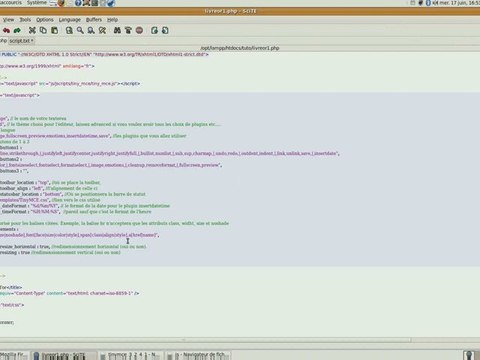
Task: Click the Previous Buffer toolbar icon
Action: 154,31
